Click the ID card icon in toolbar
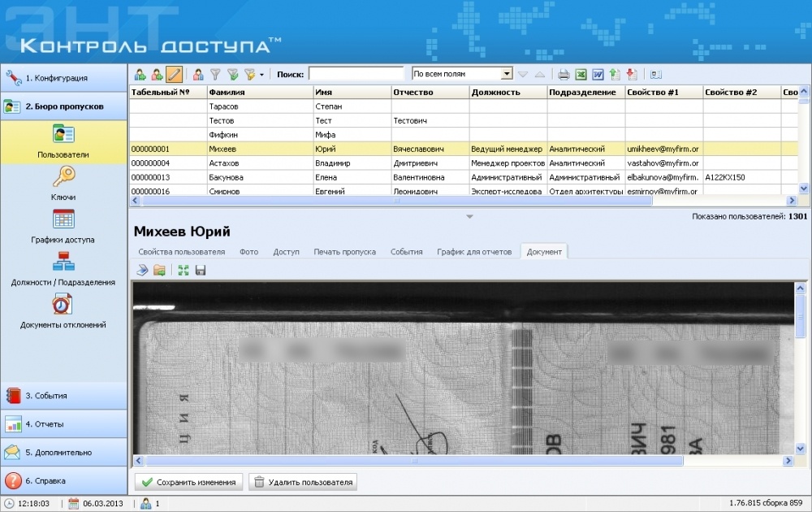The width and height of the screenshot is (812, 512). [x=656, y=75]
